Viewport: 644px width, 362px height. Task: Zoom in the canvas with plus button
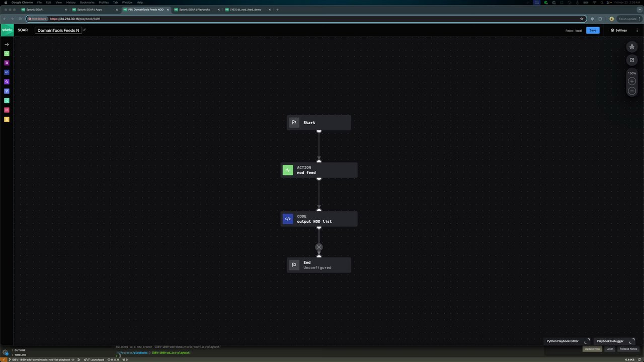click(x=632, y=81)
